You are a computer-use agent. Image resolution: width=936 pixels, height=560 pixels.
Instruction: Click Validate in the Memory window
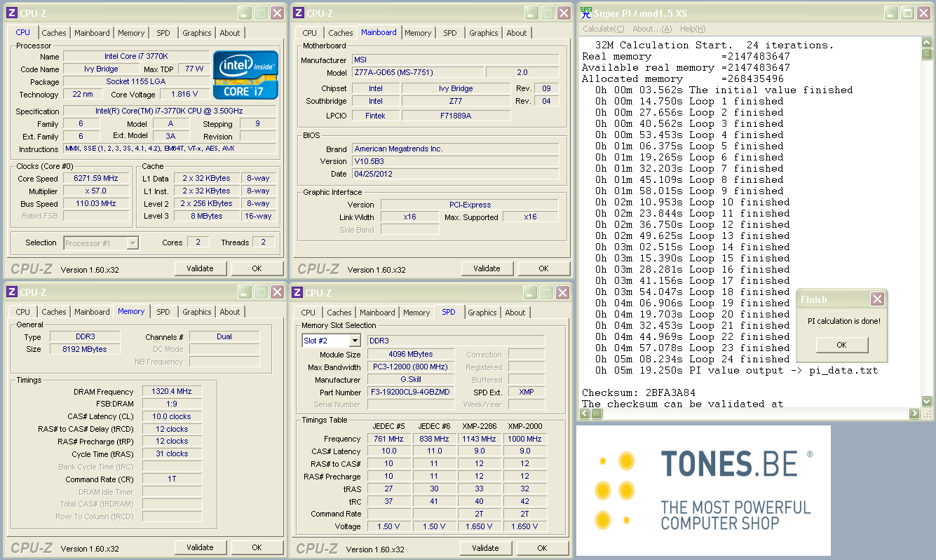[x=200, y=547]
